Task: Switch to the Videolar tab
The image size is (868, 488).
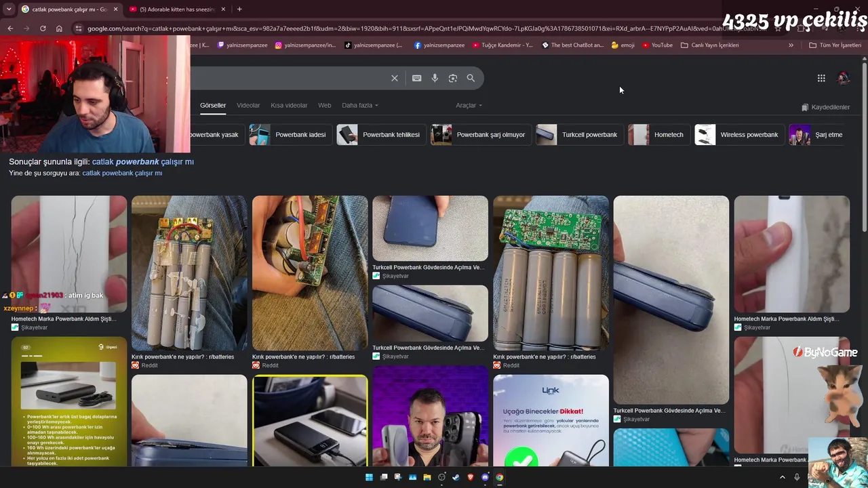Action: [x=248, y=105]
